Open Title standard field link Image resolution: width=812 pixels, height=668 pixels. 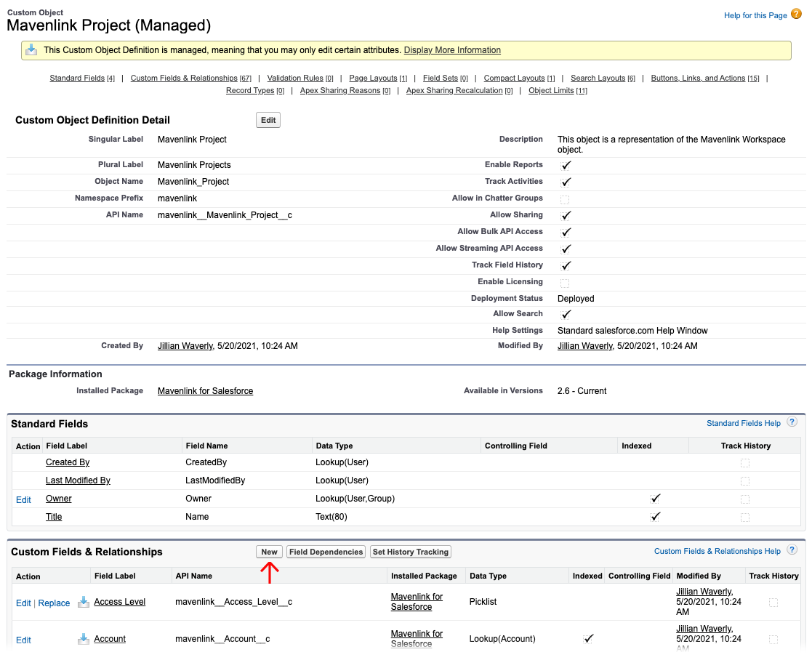(54, 517)
